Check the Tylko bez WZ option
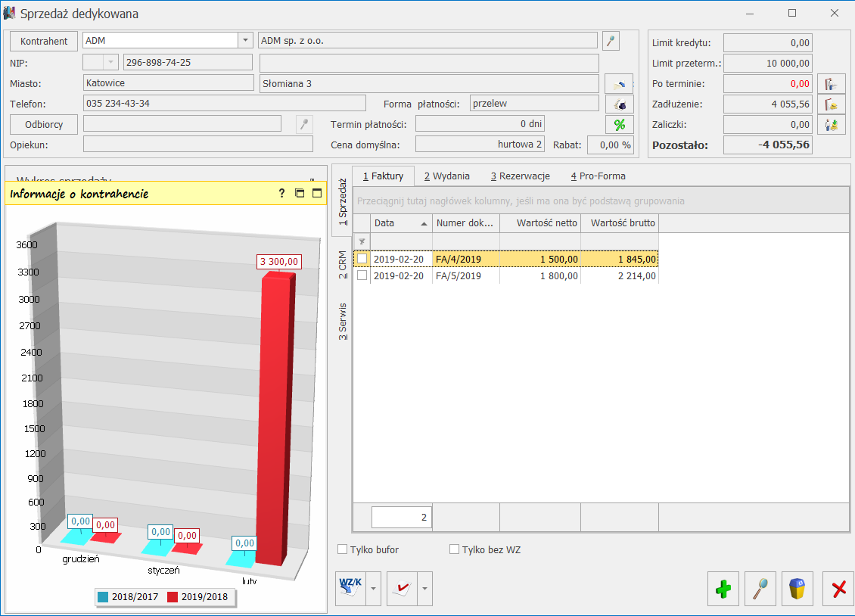Viewport: 855px width, 616px height. pos(455,549)
